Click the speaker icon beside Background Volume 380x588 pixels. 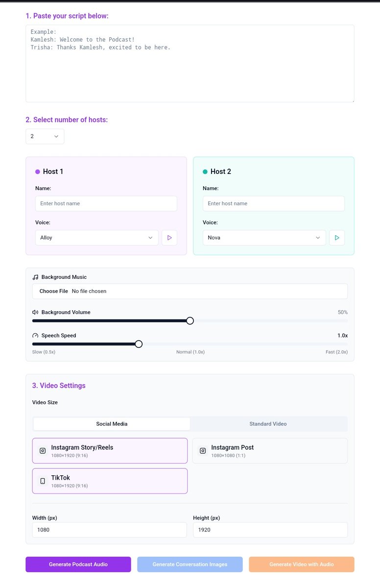35,312
